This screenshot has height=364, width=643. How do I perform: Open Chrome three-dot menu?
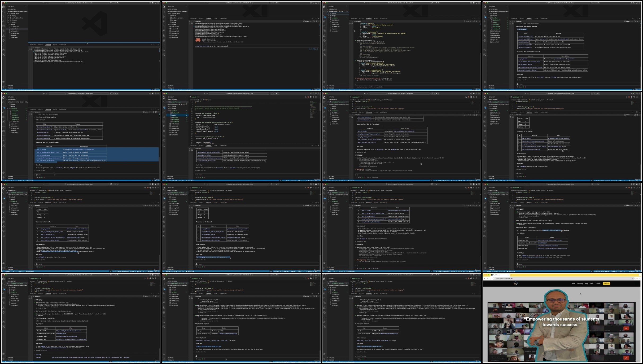pos(640,278)
